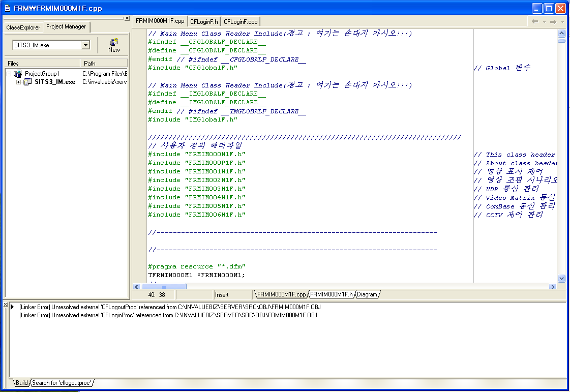Switch to FRMIM000M1F.h bottom tab
Viewport: 570px width, 392px height.
332,294
